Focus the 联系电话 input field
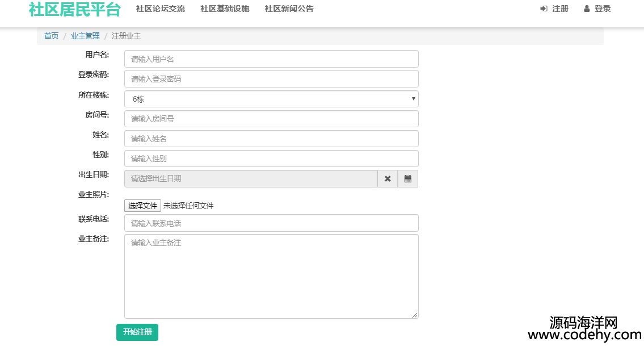 [271, 223]
